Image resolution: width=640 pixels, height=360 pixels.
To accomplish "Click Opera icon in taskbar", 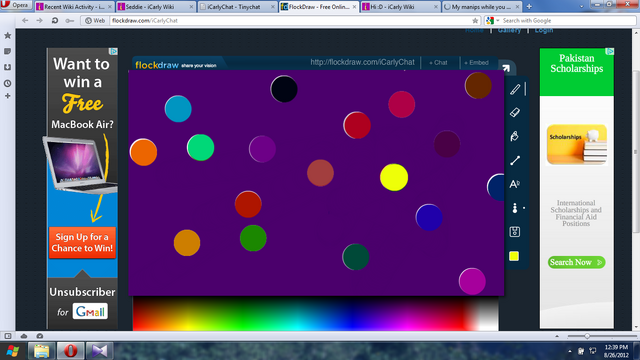I will click(70, 351).
